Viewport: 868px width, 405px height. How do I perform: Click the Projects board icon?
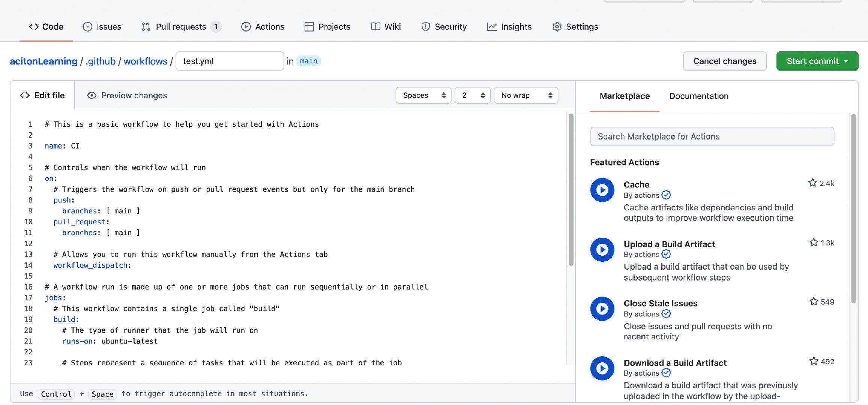pos(309,27)
